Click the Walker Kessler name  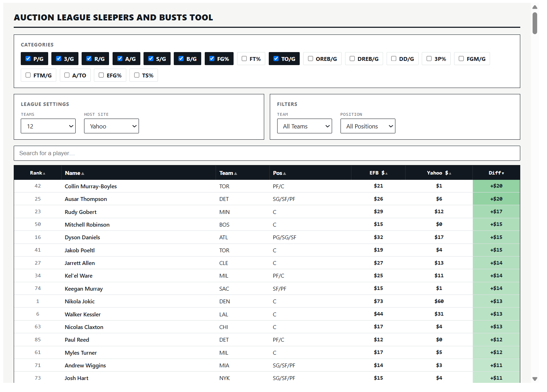[83, 314]
